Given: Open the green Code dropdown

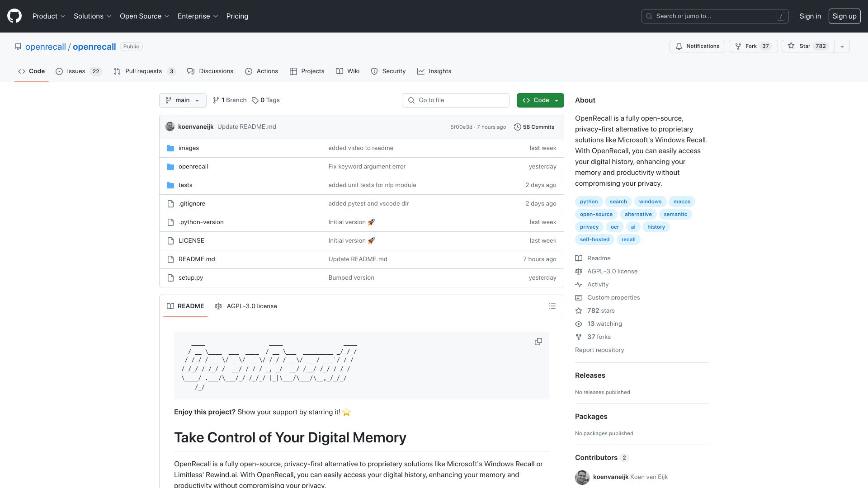Looking at the screenshot, I should [x=540, y=100].
